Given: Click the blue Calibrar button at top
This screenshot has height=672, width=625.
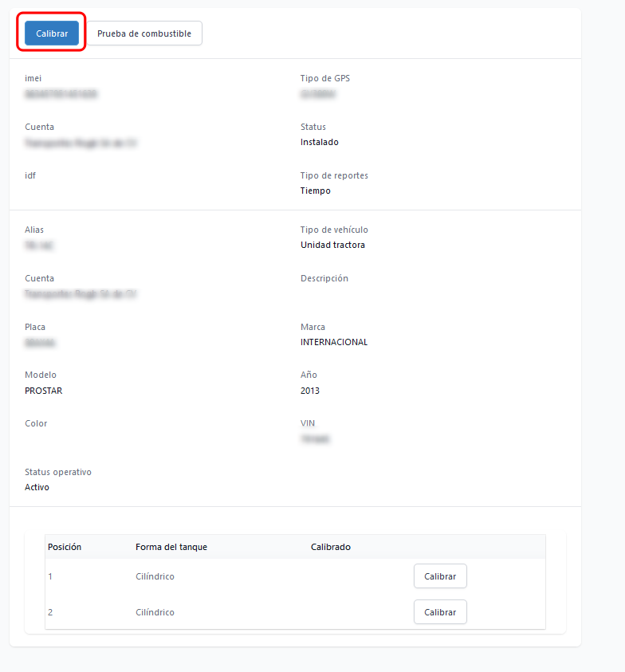Looking at the screenshot, I should [x=52, y=33].
